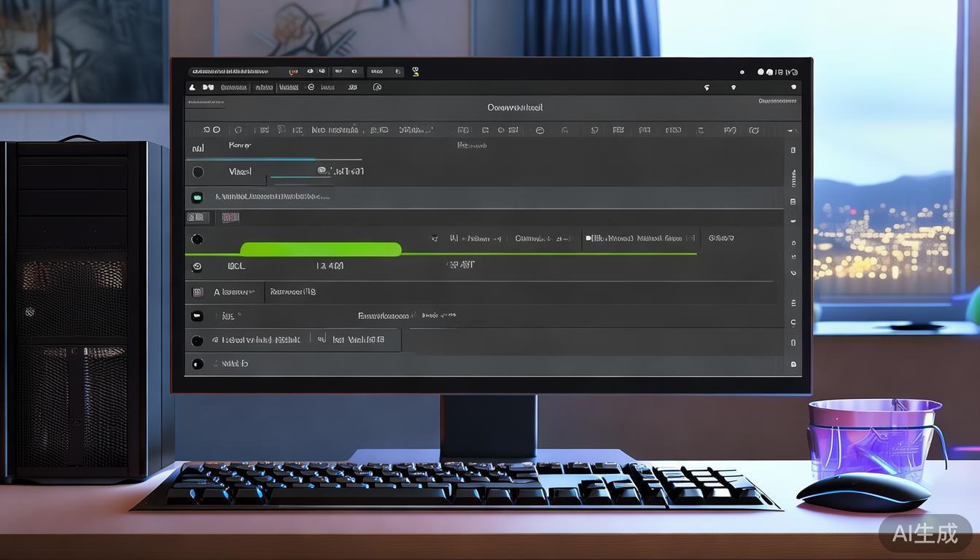Open the first text menu in the menu bar

coord(233,87)
